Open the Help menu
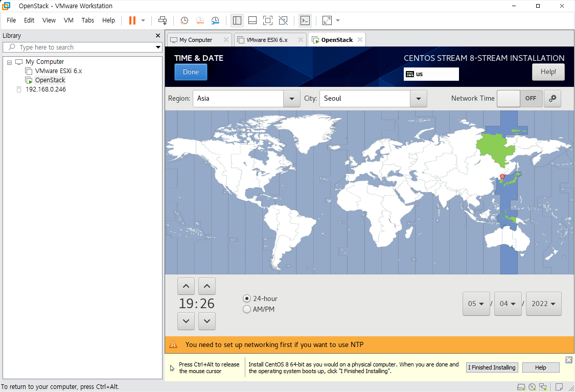Screen dimensions: 575x392 tap(108, 20)
